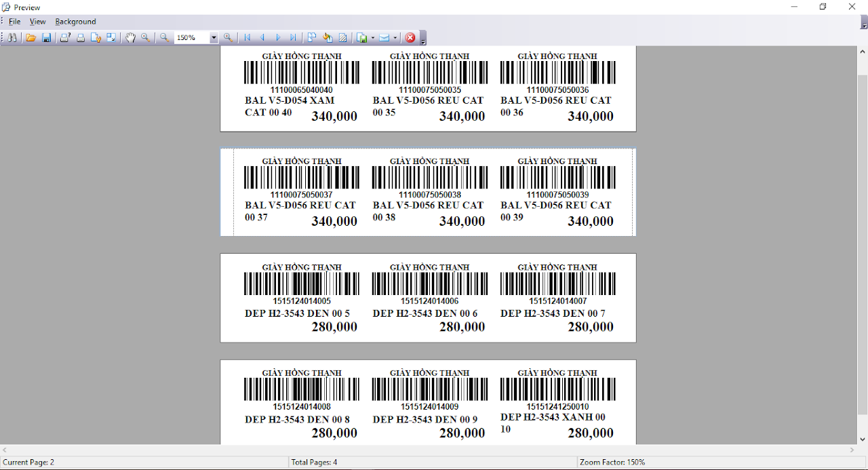Click barcode number 11100075050038
This screenshot has height=470, width=868.
[430, 195]
